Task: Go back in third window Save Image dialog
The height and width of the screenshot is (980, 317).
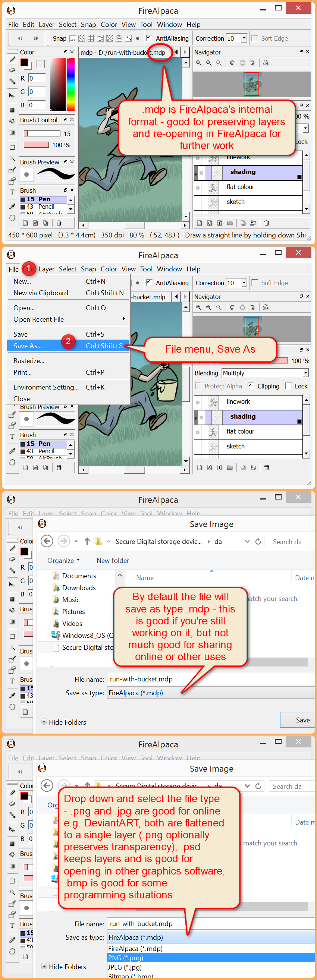Action: click(x=47, y=541)
